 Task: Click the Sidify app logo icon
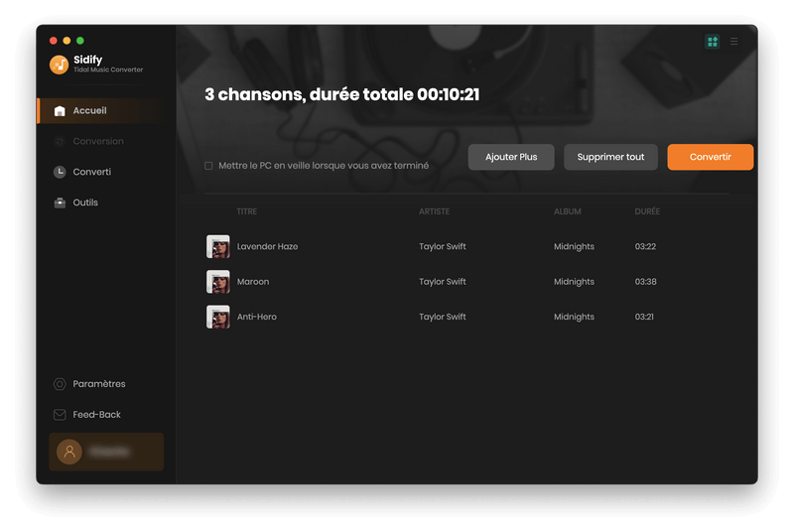pos(60,65)
